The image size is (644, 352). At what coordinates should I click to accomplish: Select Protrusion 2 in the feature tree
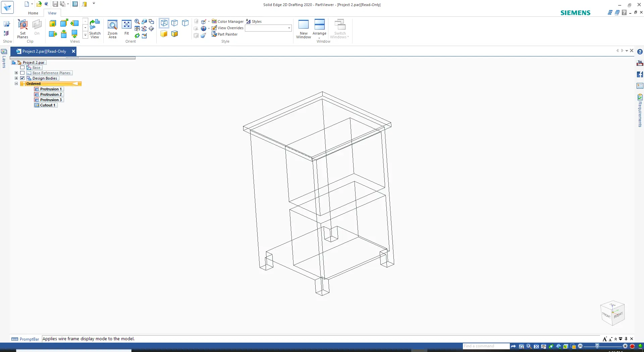coord(51,94)
